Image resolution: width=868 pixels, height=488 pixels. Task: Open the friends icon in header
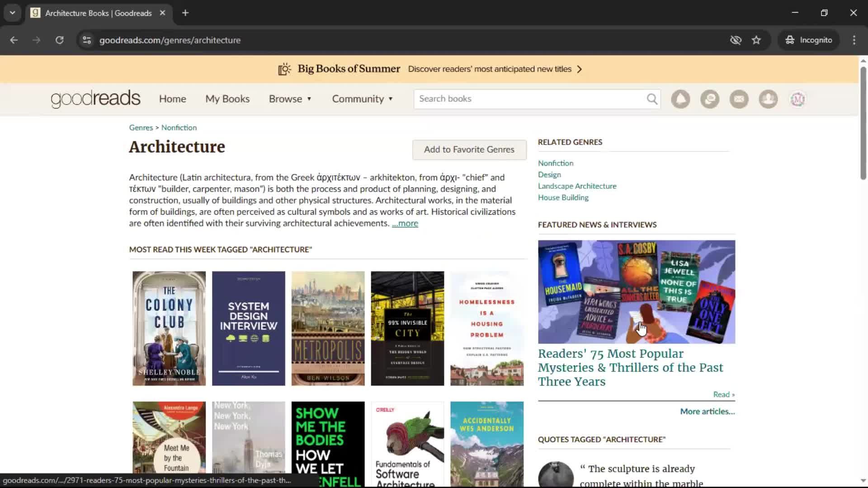[768, 99]
